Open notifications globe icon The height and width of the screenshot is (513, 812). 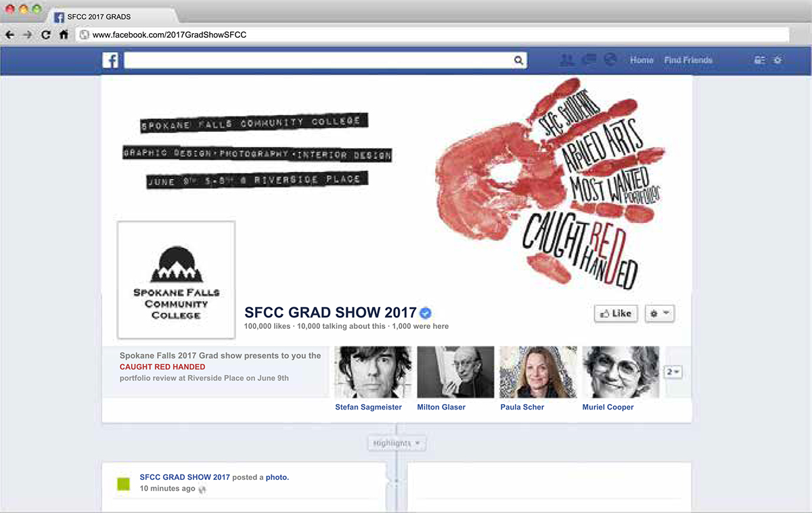pyautogui.click(x=610, y=60)
